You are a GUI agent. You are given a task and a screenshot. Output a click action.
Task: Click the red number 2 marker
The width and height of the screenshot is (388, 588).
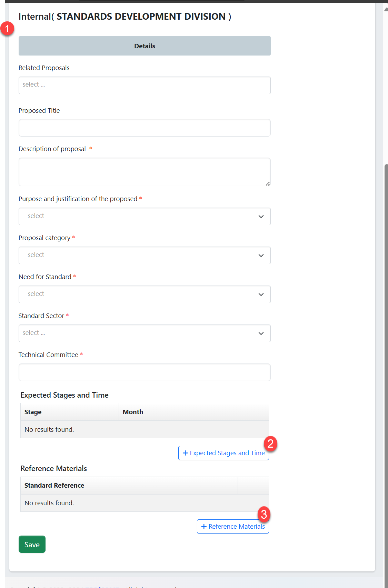[270, 443]
